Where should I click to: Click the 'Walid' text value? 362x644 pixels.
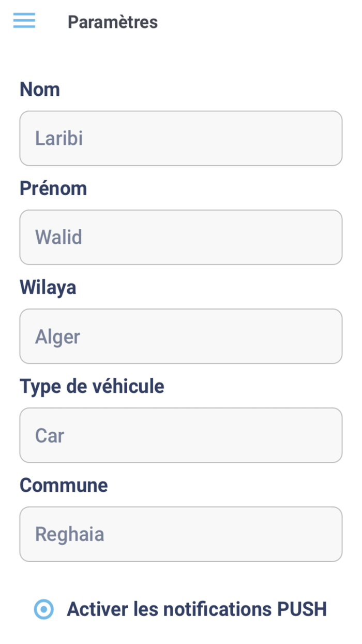pos(58,237)
